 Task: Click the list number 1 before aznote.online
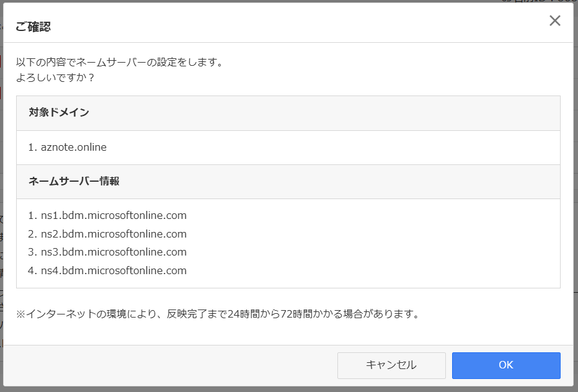pyautogui.click(x=32, y=148)
